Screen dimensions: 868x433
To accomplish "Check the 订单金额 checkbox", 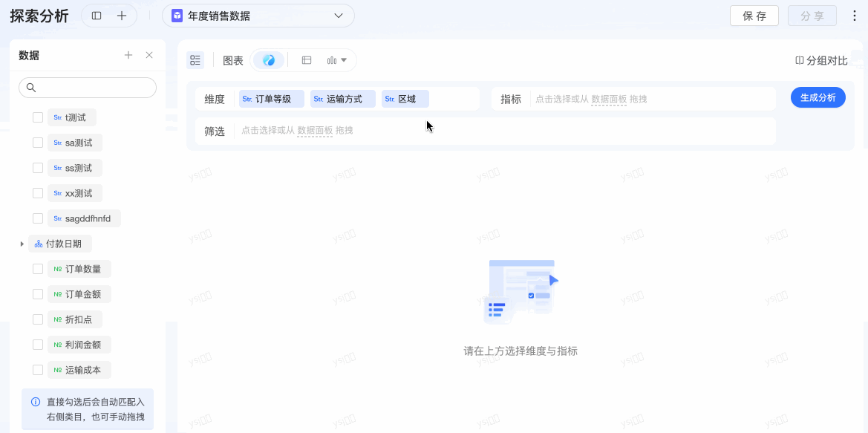I will pyautogui.click(x=38, y=294).
